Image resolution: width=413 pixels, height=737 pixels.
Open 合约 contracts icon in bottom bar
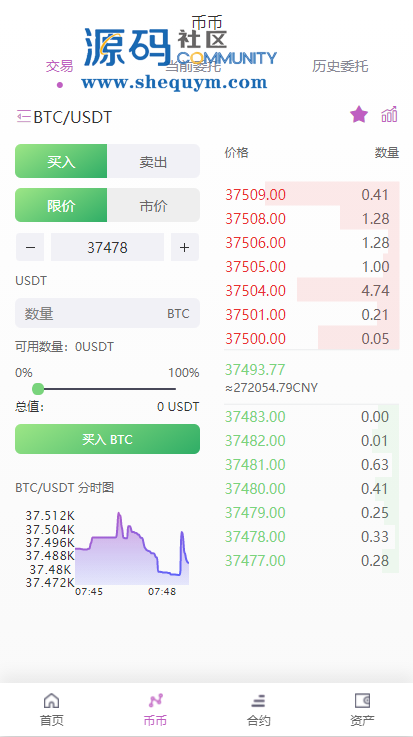tap(258, 701)
